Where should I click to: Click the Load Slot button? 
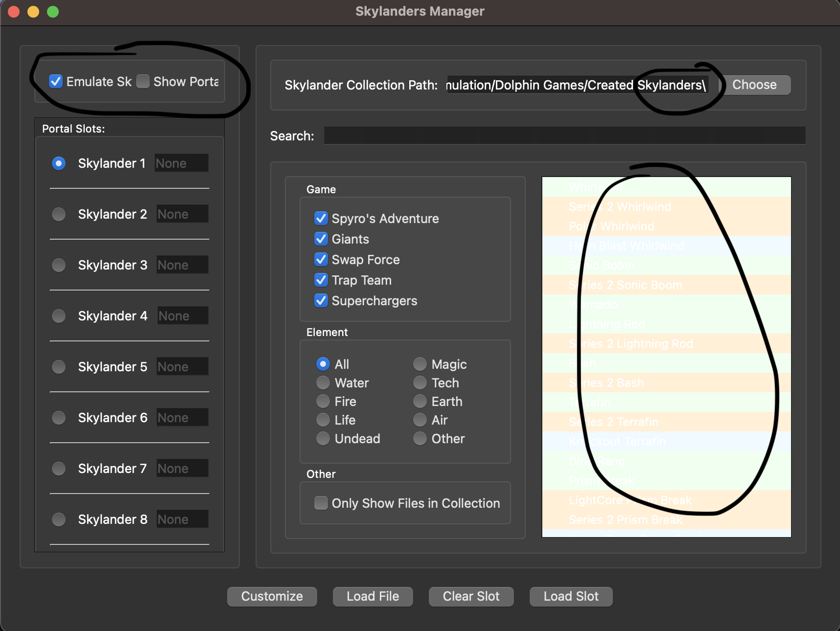tap(571, 596)
